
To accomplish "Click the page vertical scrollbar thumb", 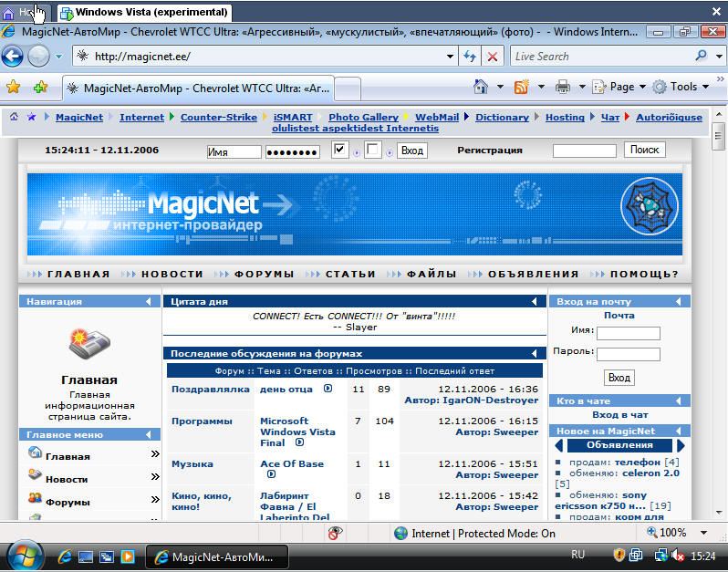I will [x=718, y=137].
